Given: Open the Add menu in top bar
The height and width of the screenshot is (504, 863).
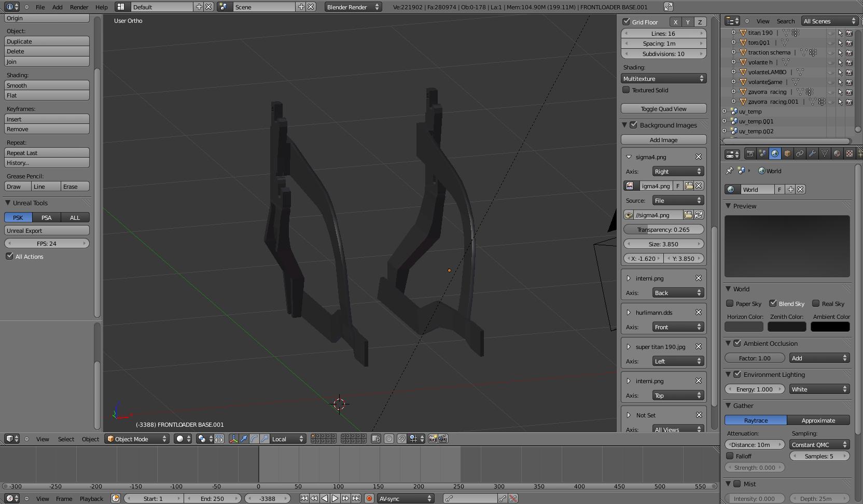Looking at the screenshot, I should click(x=58, y=7).
